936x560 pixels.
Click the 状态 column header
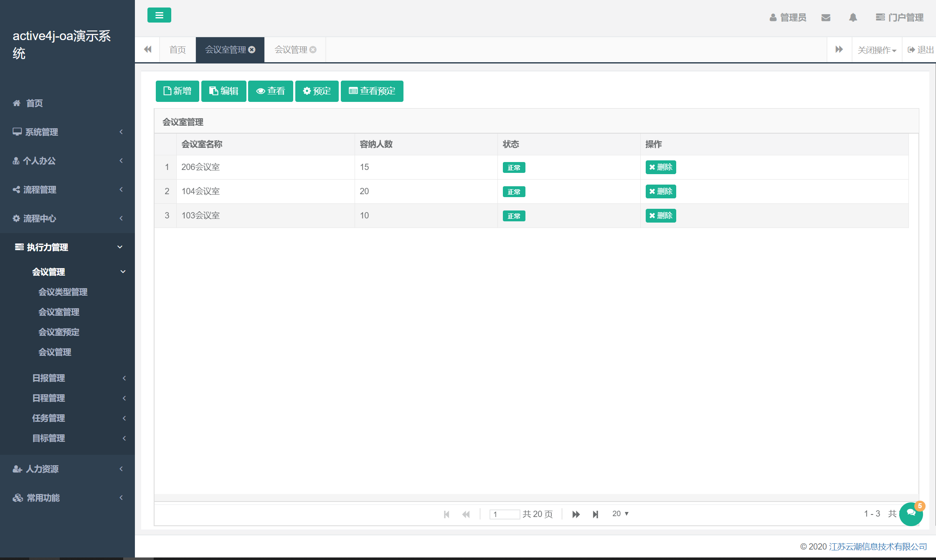click(x=569, y=144)
